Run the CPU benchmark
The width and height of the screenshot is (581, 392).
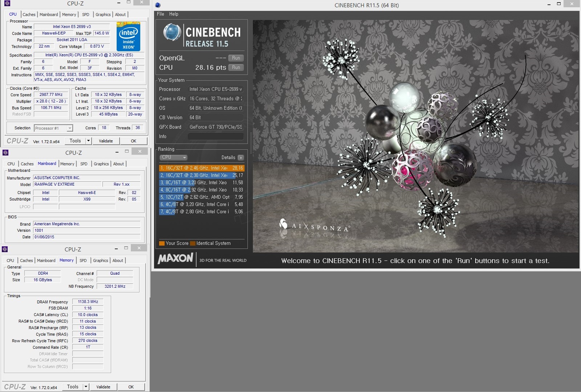(x=236, y=68)
